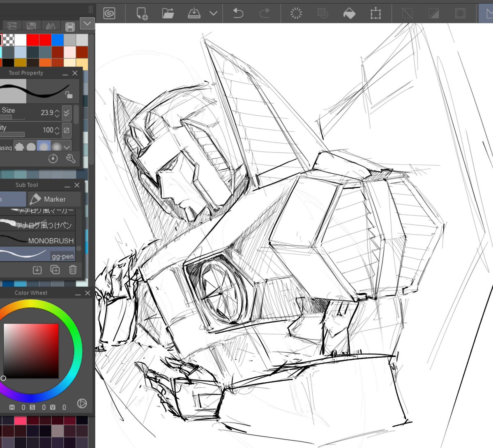
Task: Switch to the Marker sub tool group
Action: pyautogui.click(x=54, y=199)
